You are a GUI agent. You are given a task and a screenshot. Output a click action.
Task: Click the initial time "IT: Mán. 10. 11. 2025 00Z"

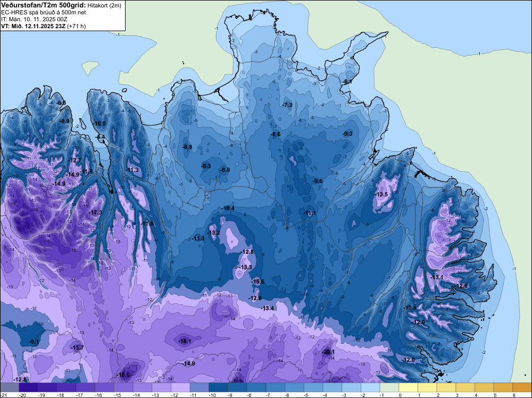pyautogui.click(x=34, y=19)
